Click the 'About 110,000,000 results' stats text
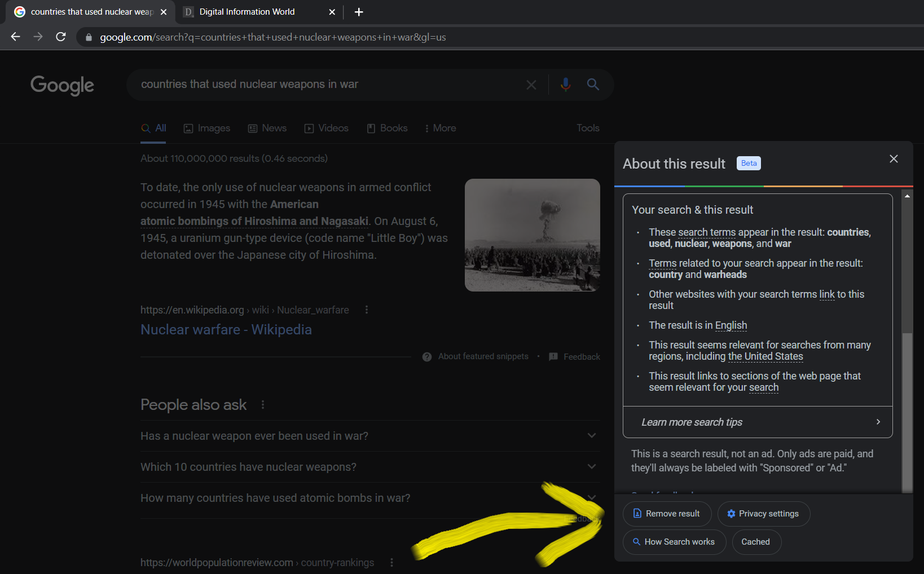Viewport: 924px width, 574px height. coord(234,158)
